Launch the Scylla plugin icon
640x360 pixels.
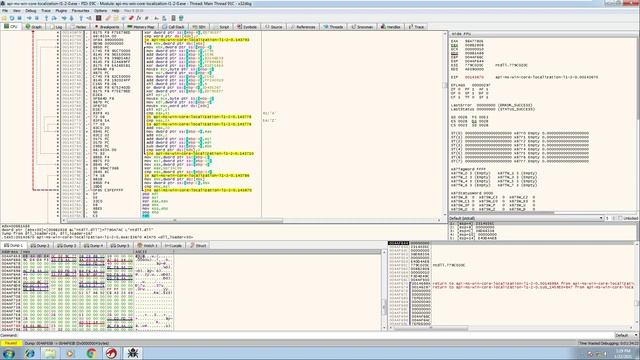click(98, 18)
